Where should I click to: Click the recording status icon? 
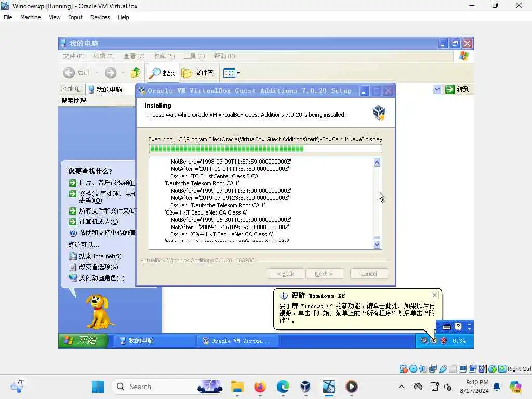pos(473,369)
